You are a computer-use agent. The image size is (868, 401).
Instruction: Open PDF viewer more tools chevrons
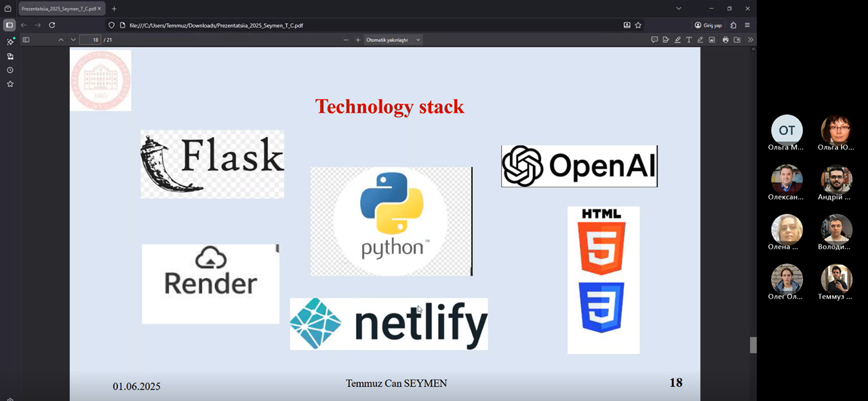(750, 40)
